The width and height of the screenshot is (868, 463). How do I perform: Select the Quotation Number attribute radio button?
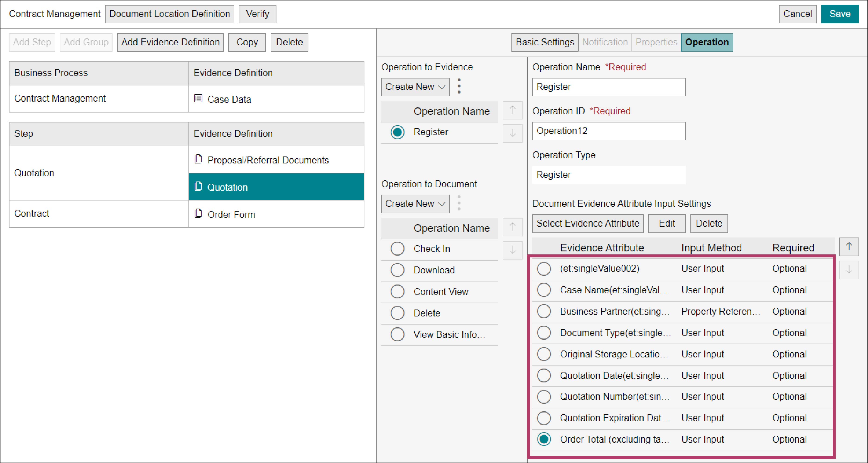pyautogui.click(x=544, y=397)
